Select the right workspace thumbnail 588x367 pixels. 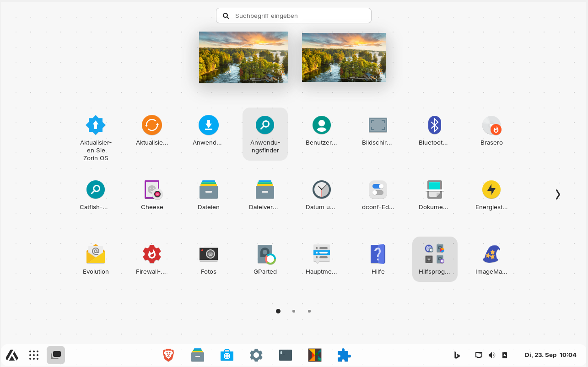(344, 57)
